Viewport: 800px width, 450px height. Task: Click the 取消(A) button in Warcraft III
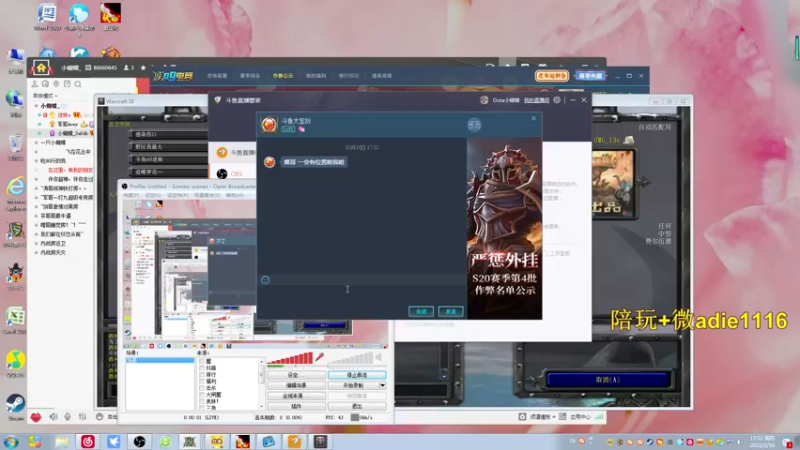pyautogui.click(x=608, y=380)
